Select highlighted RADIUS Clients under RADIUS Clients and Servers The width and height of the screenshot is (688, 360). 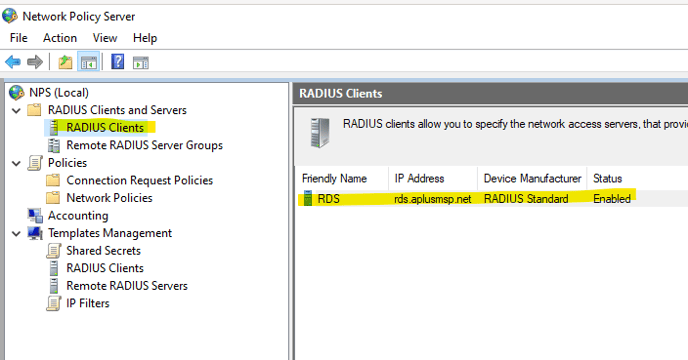(105, 127)
